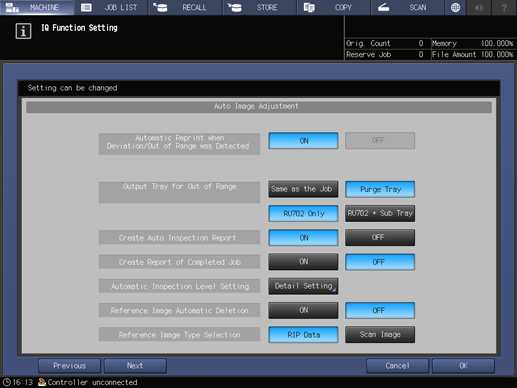Click the RECALL disk icon
Screen dimensions: 517x388
160,7
